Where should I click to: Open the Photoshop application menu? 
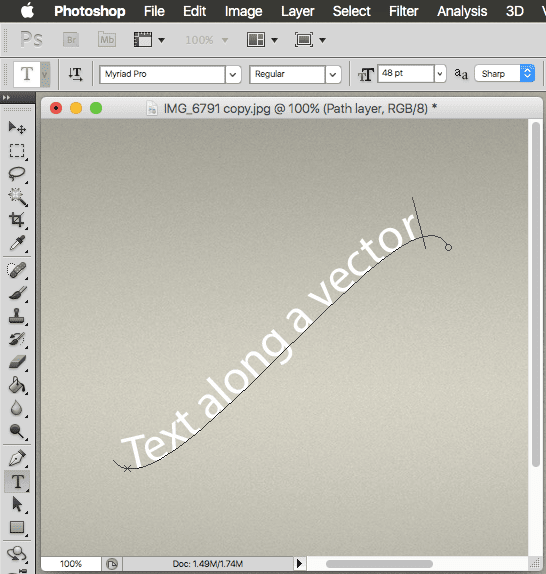pos(90,11)
